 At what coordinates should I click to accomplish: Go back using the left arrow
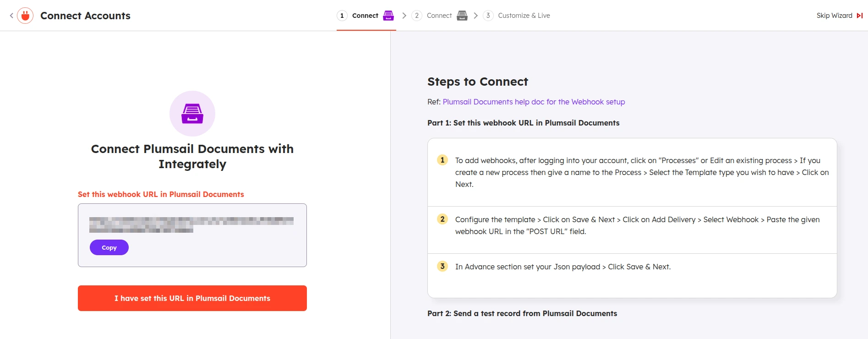coord(11,16)
